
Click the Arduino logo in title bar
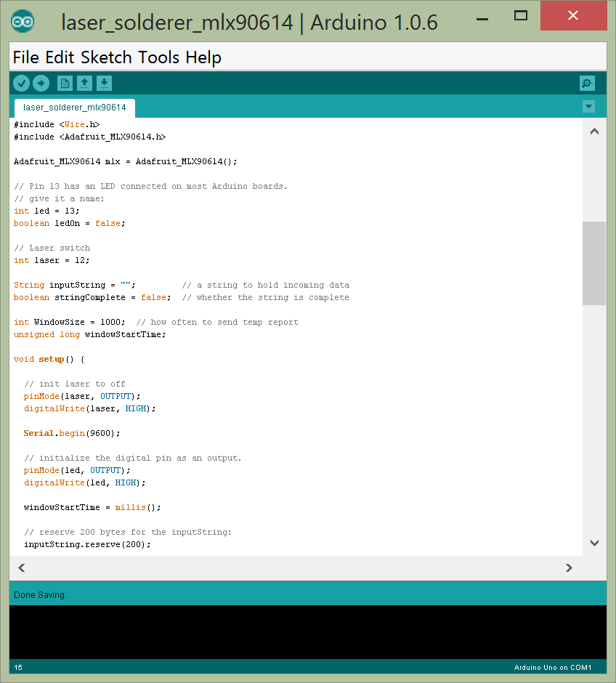coord(23,21)
